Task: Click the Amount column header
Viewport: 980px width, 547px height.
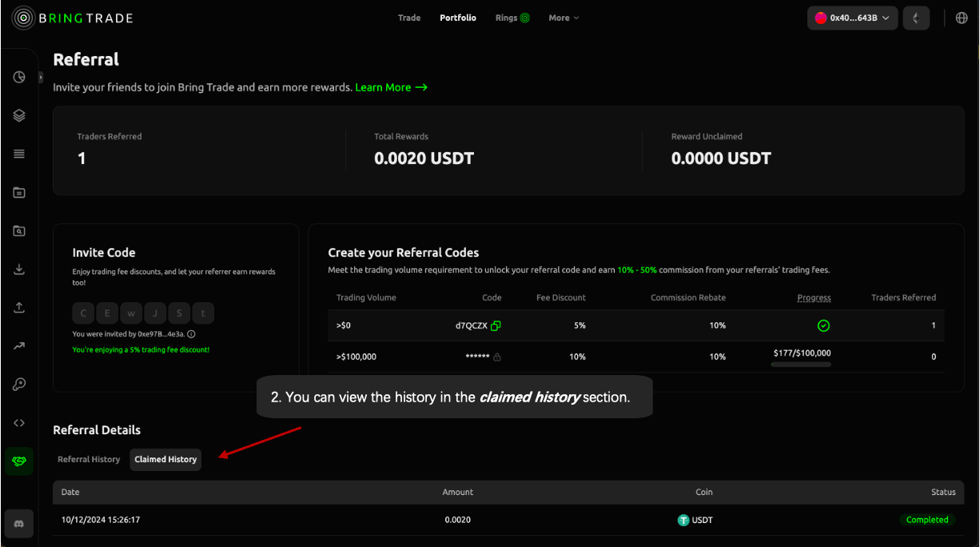Action: [458, 492]
